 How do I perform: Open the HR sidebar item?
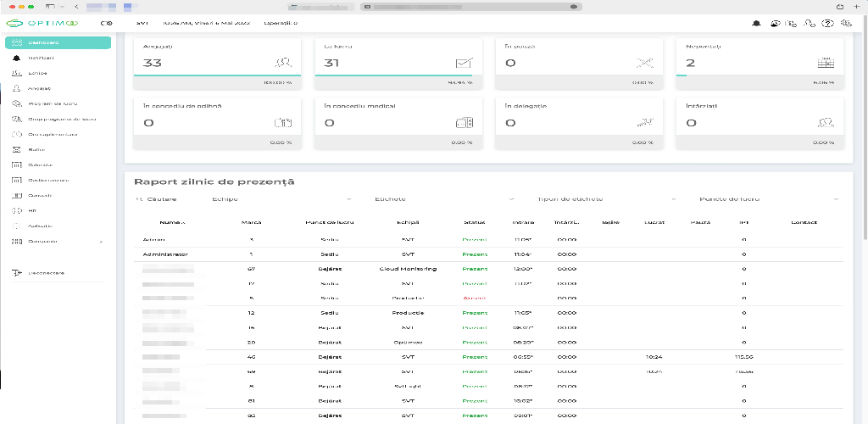coord(32,211)
